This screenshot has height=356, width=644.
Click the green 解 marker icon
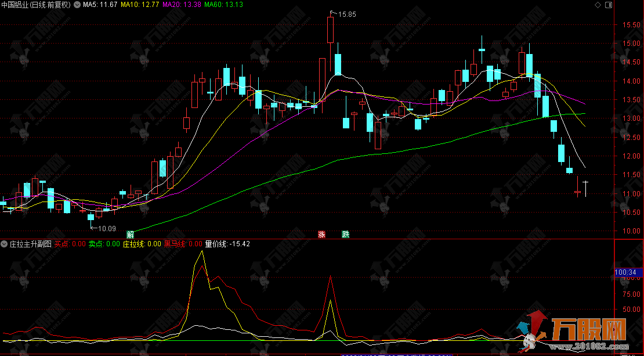click(x=131, y=235)
